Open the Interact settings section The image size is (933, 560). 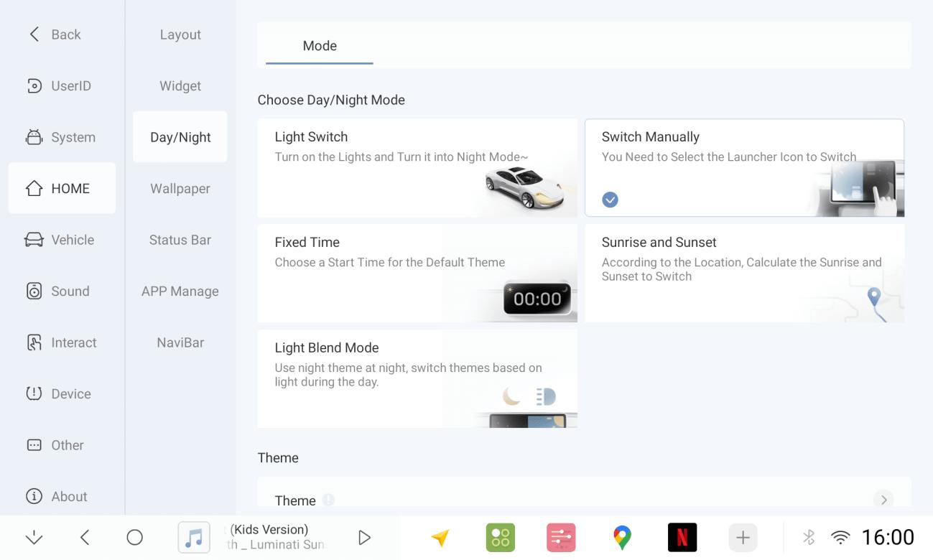[x=62, y=342]
